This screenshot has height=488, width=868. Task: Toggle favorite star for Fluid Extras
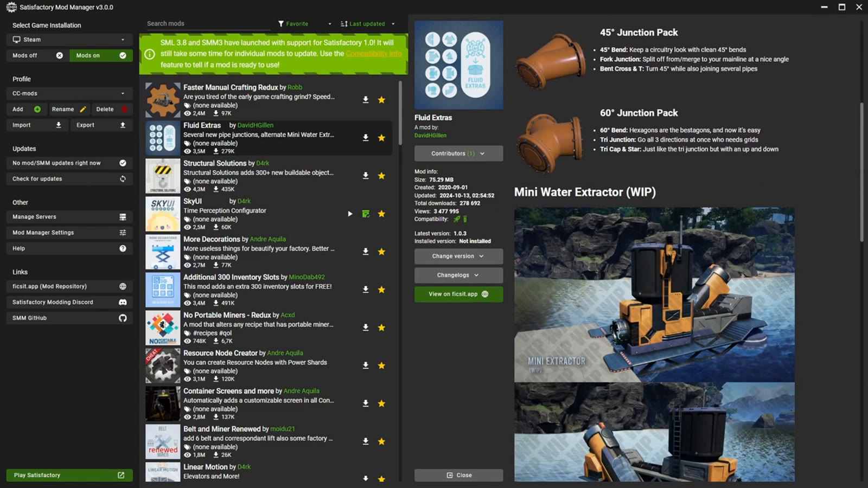click(381, 138)
